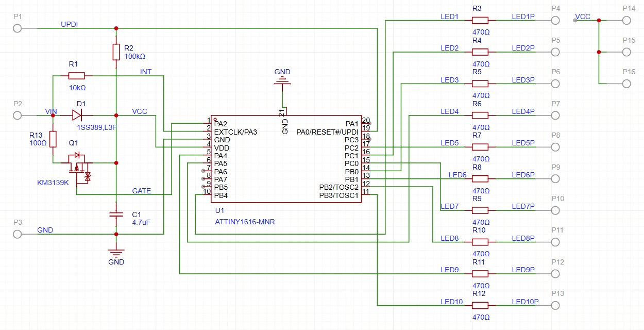Select the LED10 net label
Viewport: 644px width, 330px height.
click(x=451, y=301)
